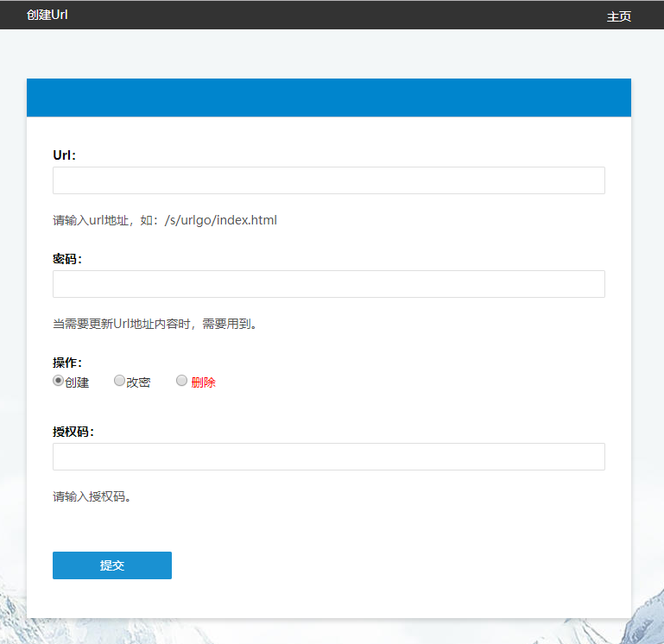Click the 创建Url brand title
Image resolution: width=664 pixels, height=644 pixels.
click(x=47, y=15)
